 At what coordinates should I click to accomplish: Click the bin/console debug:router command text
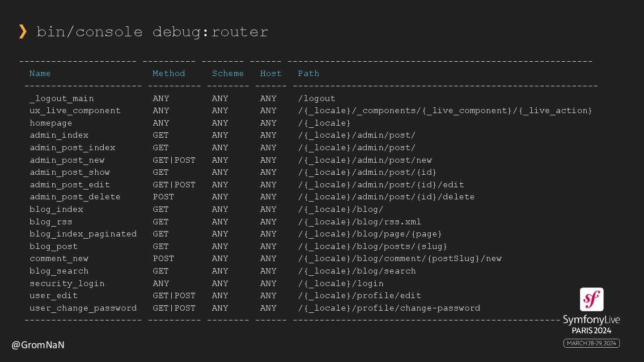152,32
